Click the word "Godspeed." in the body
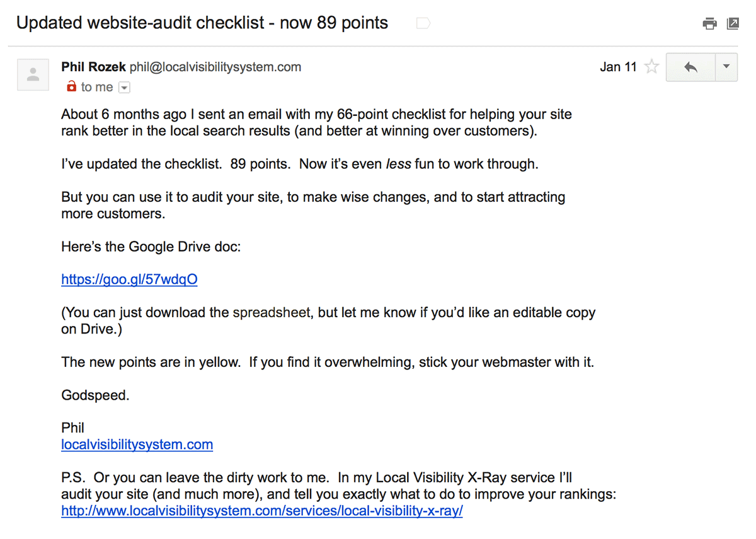756x539 pixels. (x=95, y=395)
